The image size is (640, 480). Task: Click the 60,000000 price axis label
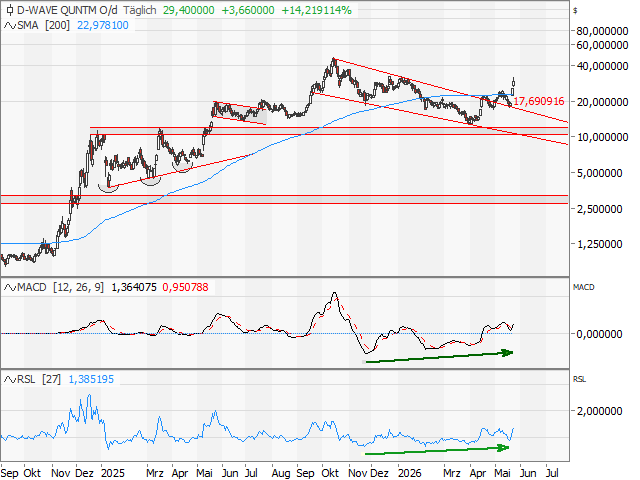(x=602, y=45)
